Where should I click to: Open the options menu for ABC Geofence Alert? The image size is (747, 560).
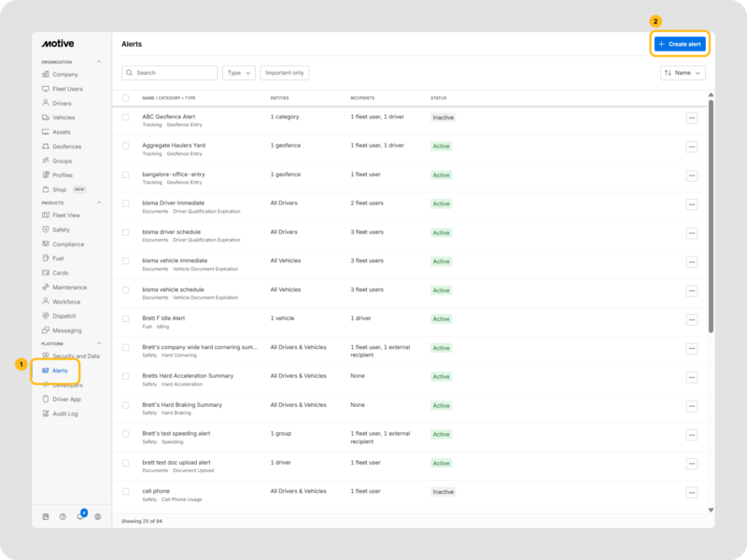[x=691, y=118]
